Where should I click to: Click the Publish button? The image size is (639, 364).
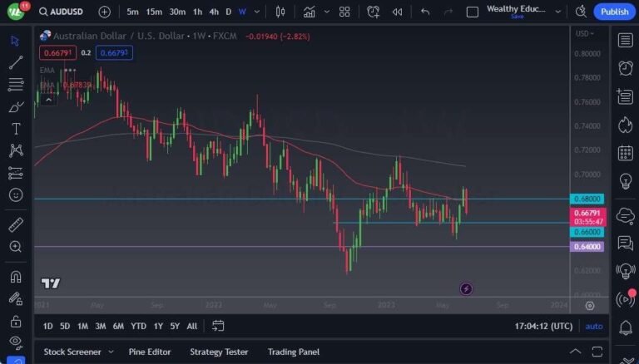[x=614, y=12]
